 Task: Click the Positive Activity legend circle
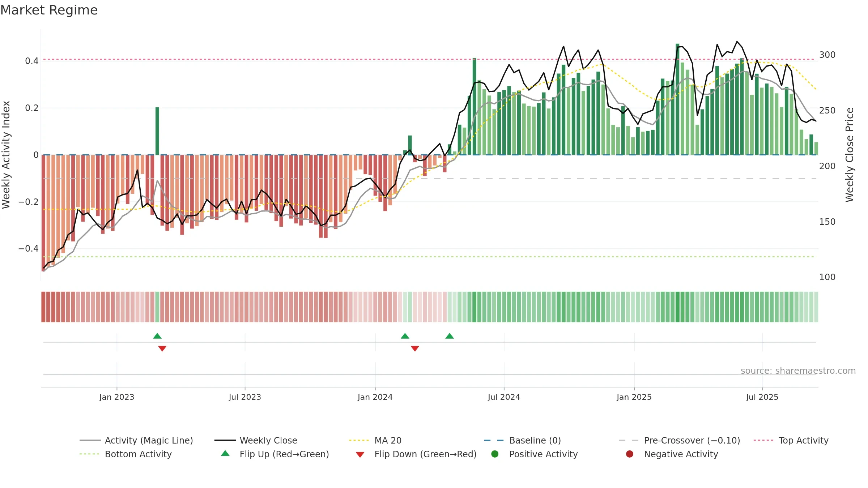[x=495, y=454]
